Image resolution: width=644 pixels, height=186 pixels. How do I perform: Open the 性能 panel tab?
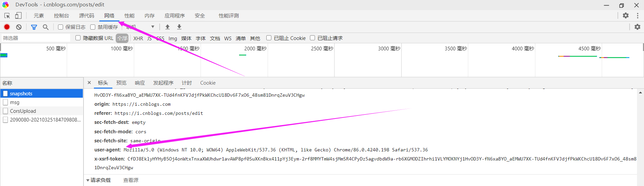pos(129,15)
